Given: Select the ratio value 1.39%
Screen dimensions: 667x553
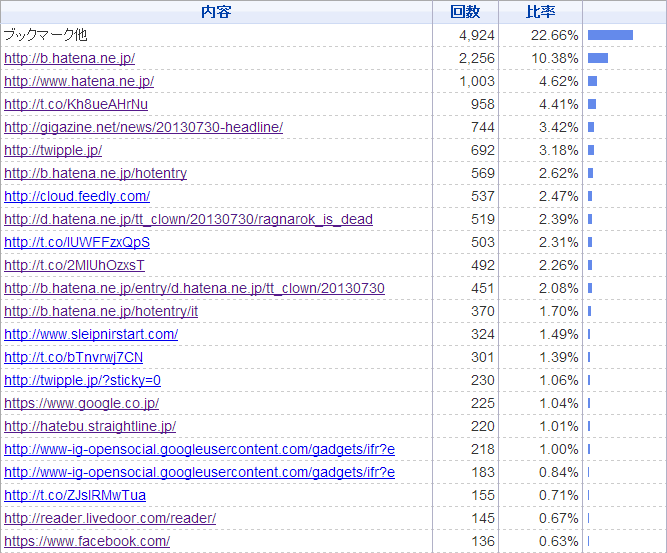Looking at the screenshot, I should click(559, 357).
